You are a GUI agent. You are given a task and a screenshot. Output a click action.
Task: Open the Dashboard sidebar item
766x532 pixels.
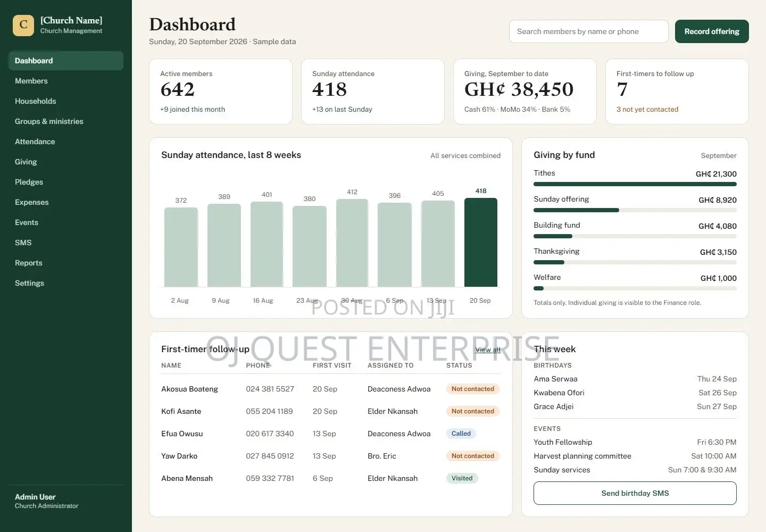[66, 61]
